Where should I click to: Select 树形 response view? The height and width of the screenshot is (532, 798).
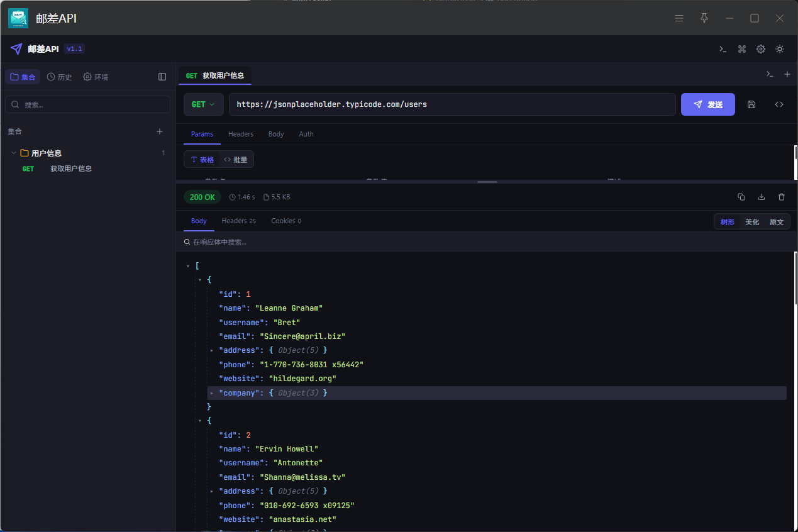point(728,221)
